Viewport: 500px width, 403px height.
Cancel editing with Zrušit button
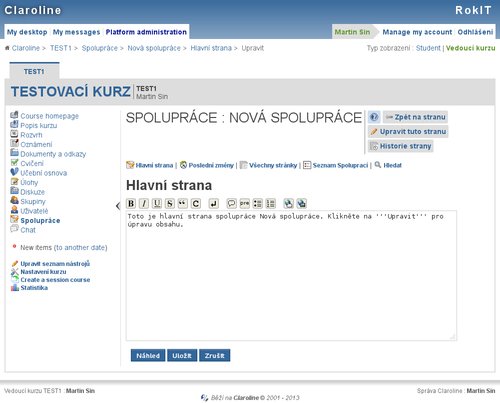215,356
